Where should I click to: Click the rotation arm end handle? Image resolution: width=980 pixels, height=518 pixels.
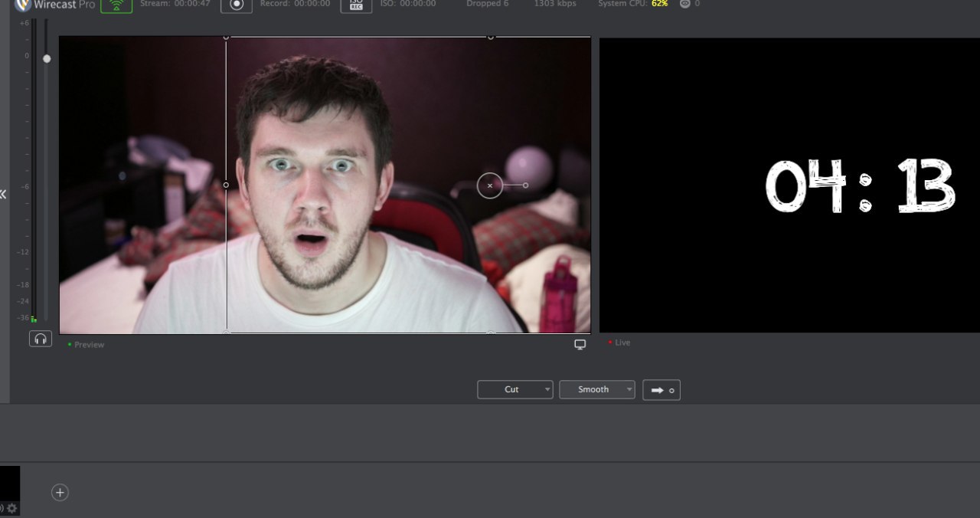525,185
